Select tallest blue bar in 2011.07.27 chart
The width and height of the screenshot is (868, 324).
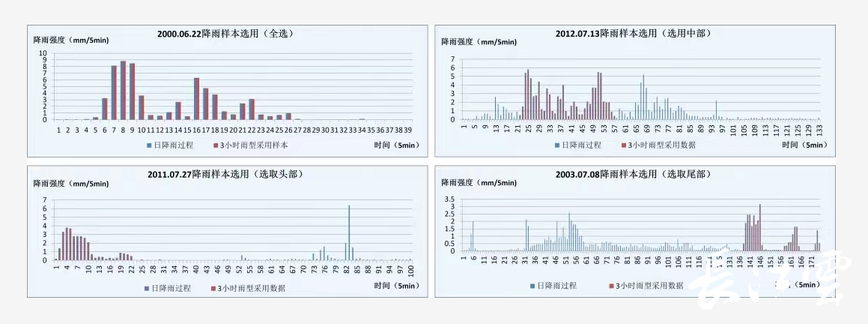click(x=349, y=233)
